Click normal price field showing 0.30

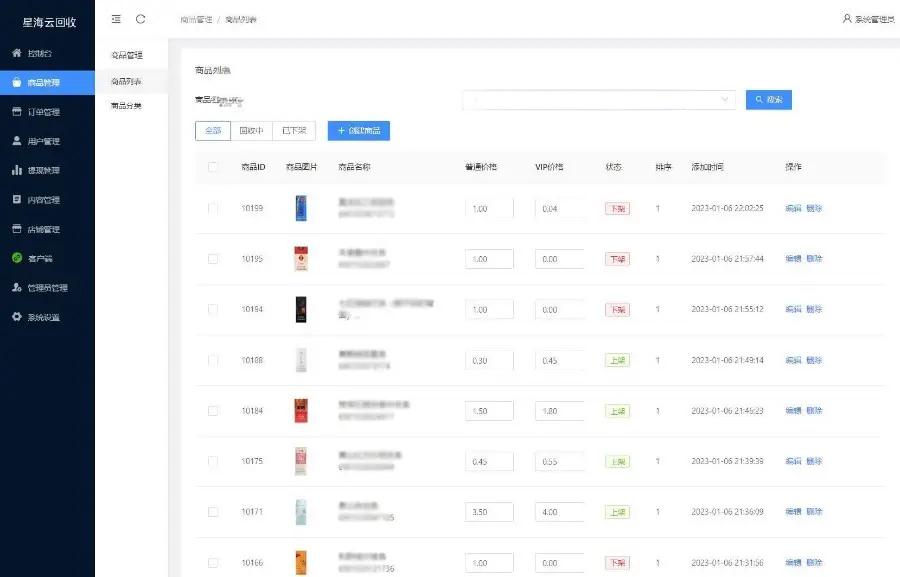point(489,361)
